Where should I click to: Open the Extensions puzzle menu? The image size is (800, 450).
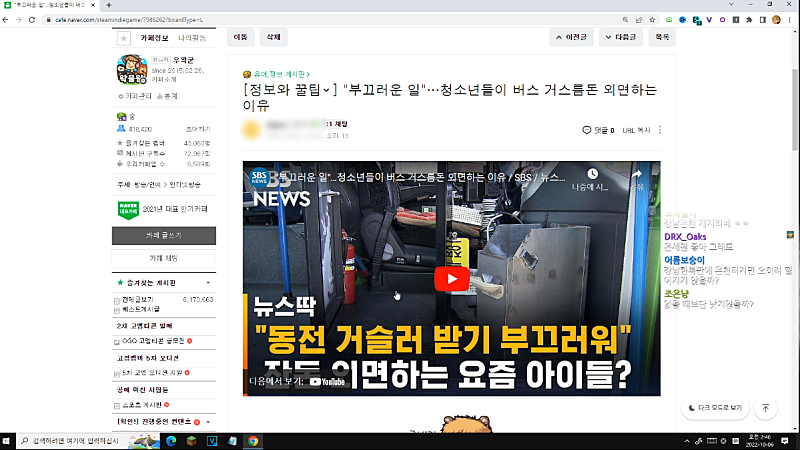(x=749, y=20)
